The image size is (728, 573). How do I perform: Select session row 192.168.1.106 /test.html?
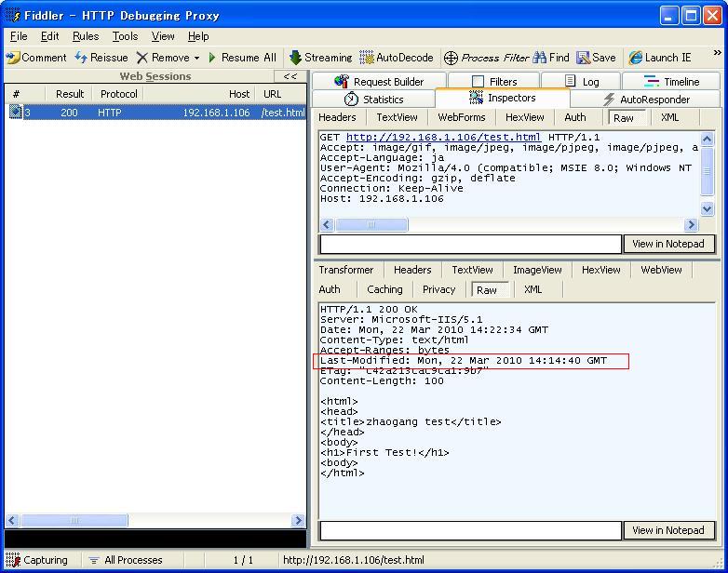pyautogui.click(x=155, y=113)
